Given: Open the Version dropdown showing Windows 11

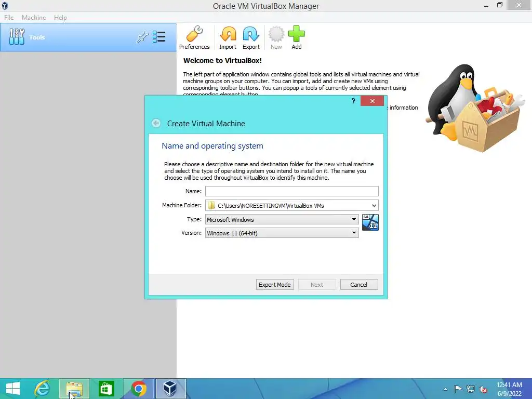Looking at the screenshot, I should coord(282,233).
